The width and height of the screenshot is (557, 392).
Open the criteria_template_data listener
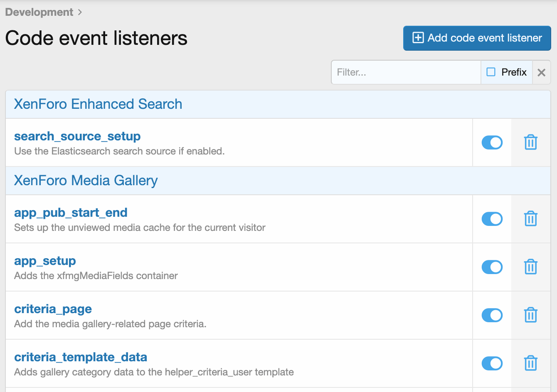[x=81, y=357]
